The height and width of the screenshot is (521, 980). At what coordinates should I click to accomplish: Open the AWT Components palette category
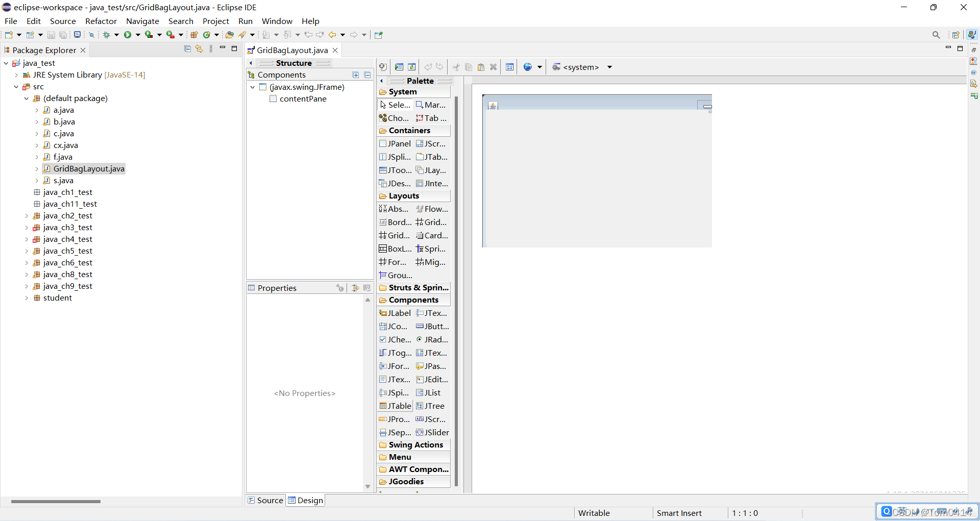click(x=414, y=469)
